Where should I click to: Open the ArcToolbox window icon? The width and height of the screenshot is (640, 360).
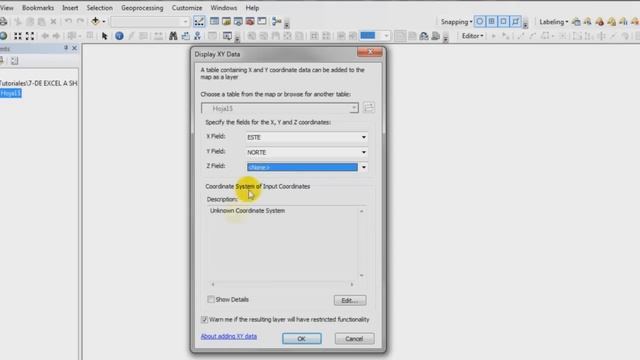click(x=250, y=21)
